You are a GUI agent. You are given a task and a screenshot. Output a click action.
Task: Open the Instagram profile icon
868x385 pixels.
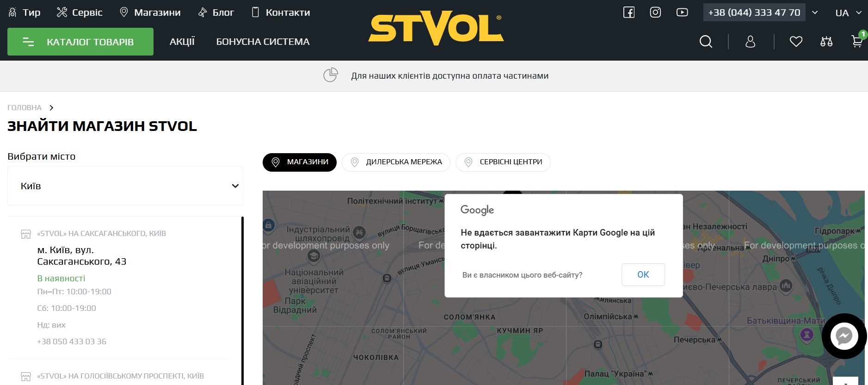[655, 12]
